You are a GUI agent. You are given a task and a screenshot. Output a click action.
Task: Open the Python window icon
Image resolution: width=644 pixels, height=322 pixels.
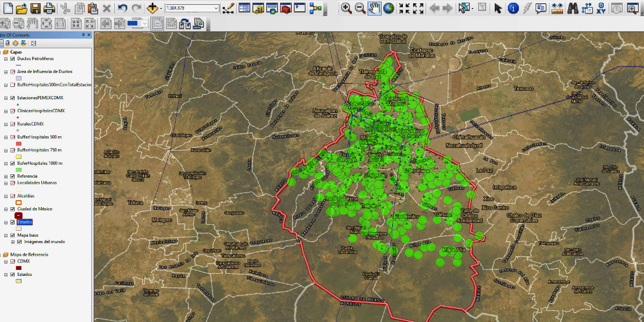300,8
